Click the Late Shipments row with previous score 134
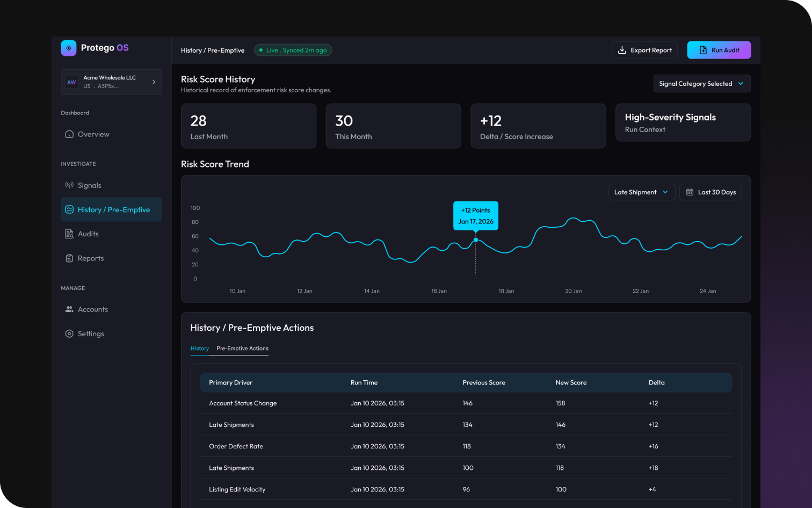 (x=466, y=425)
